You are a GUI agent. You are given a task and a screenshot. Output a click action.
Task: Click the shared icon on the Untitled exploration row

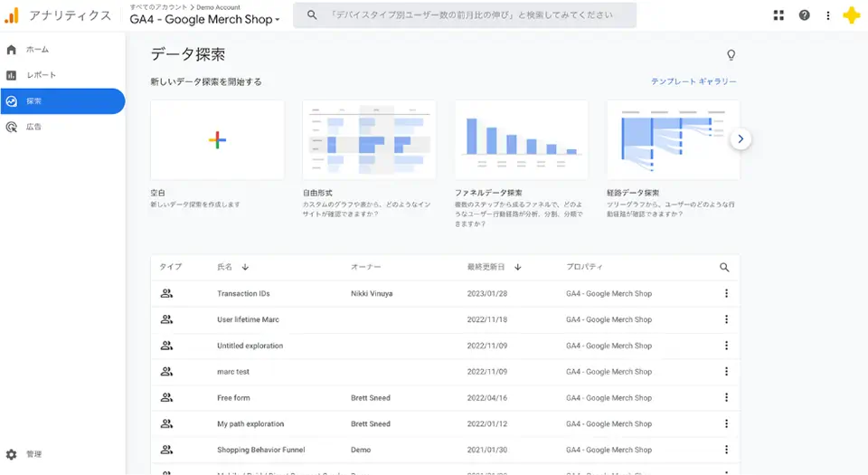pos(166,346)
